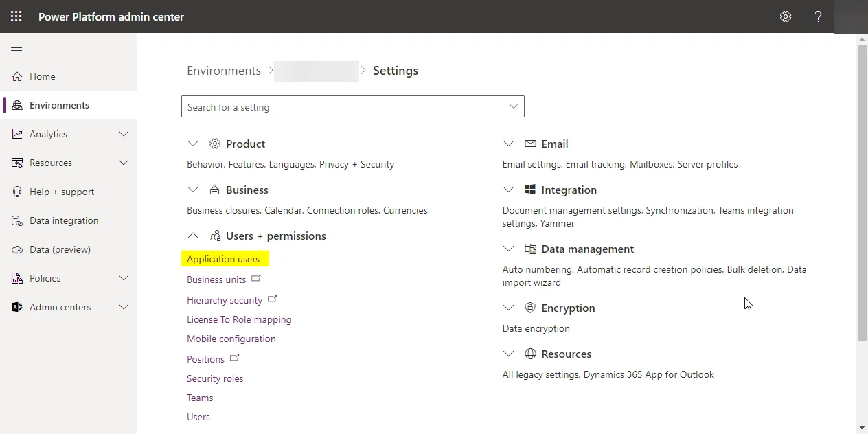Click the Environments breadcrumb

point(224,71)
